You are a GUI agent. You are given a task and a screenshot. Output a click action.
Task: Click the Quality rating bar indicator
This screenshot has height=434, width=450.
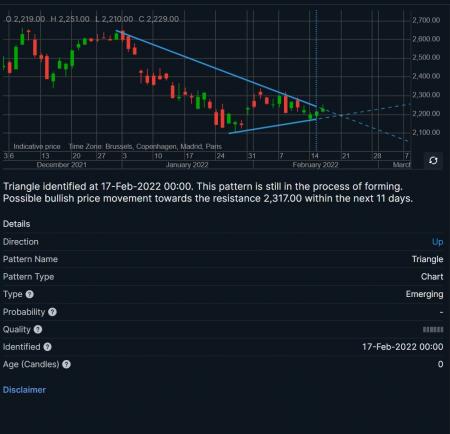(x=433, y=330)
